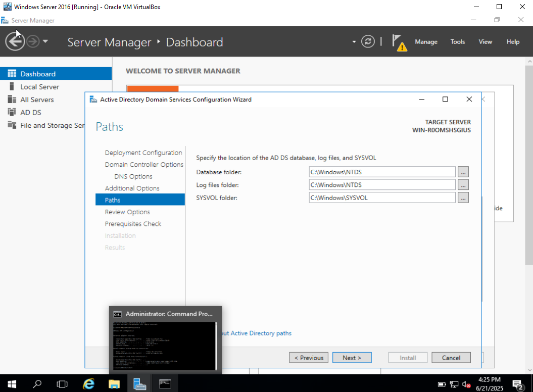Screen dimensions: 533x392
Task: Click the volume icon in system tray
Action: click(466, 384)
